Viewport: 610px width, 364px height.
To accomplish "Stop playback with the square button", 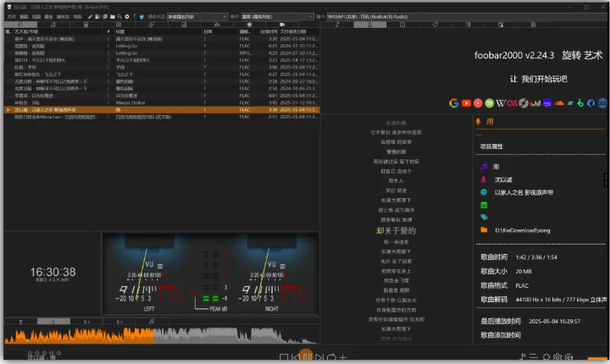I will [x=284, y=357].
